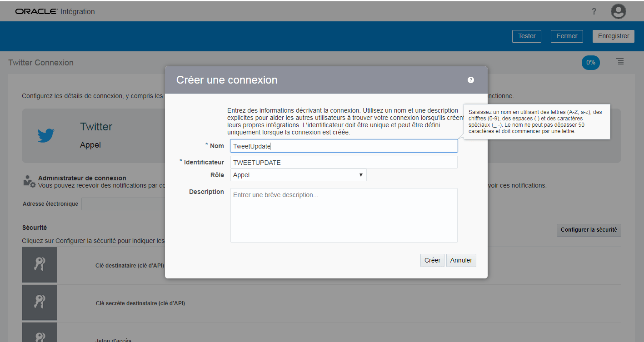The image size is (644, 342).
Task: Click the key icon beside Clé destinataire
Action: pyautogui.click(x=40, y=265)
